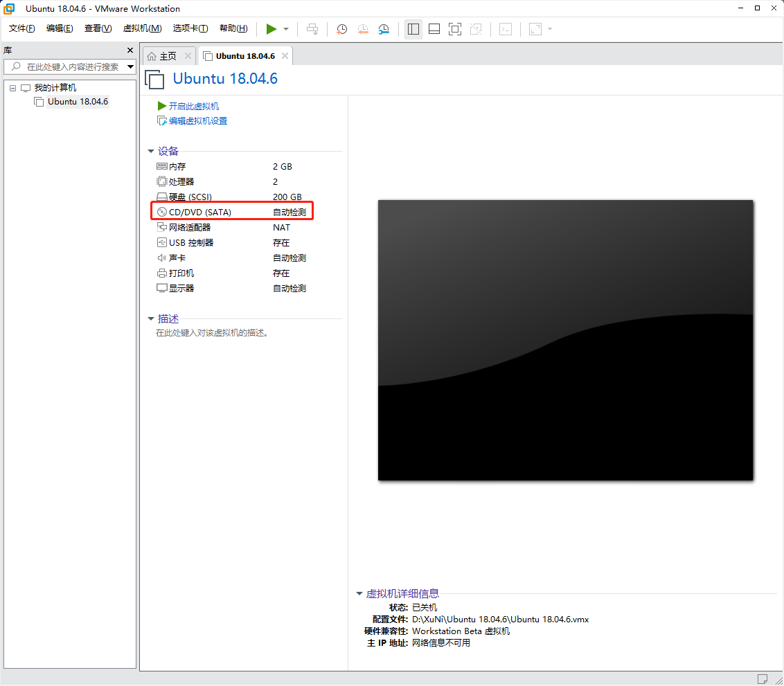The width and height of the screenshot is (784, 686).
Task: Close the 主页 tab
Action: pyautogui.click(x=188, y=56)
